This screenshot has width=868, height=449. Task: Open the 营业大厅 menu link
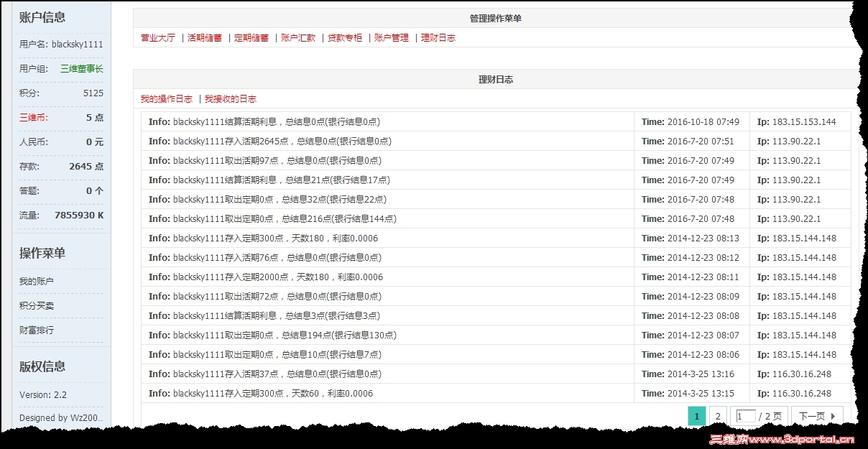157,38
